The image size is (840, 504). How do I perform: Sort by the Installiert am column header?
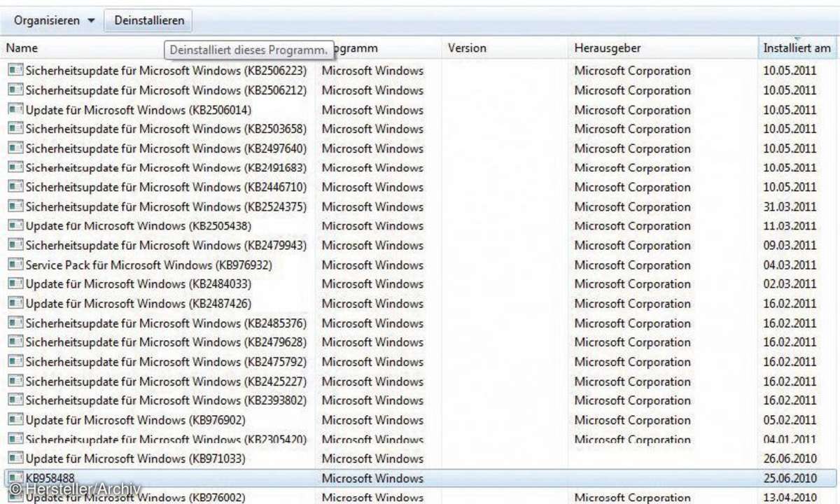pos(797,48)
